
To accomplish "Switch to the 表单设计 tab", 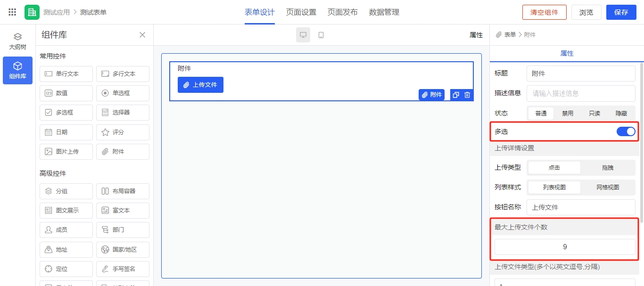I will point(260,12).
